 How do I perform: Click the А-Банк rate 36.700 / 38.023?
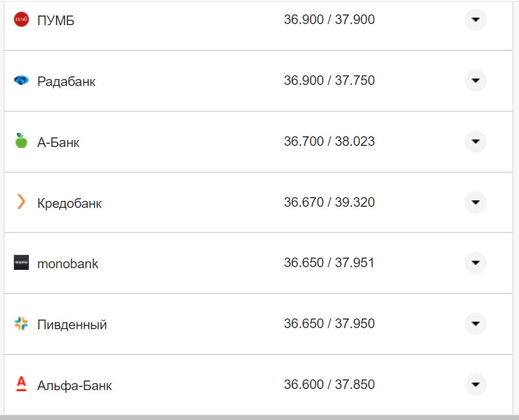pyautogui.click(x=329, y=142)
